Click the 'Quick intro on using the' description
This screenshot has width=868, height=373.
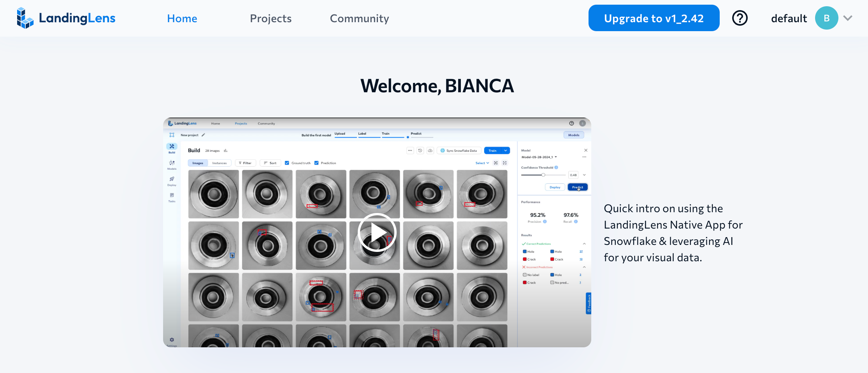click(673, 233)
